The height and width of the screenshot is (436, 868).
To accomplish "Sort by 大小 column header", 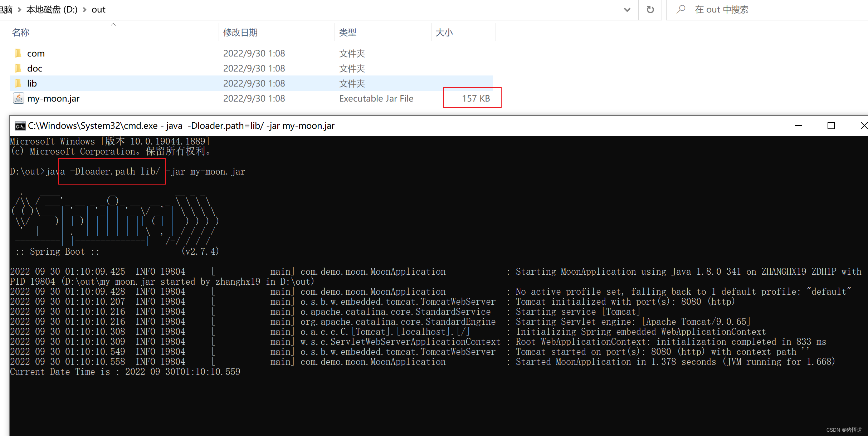I will click(x=444, y=33).
